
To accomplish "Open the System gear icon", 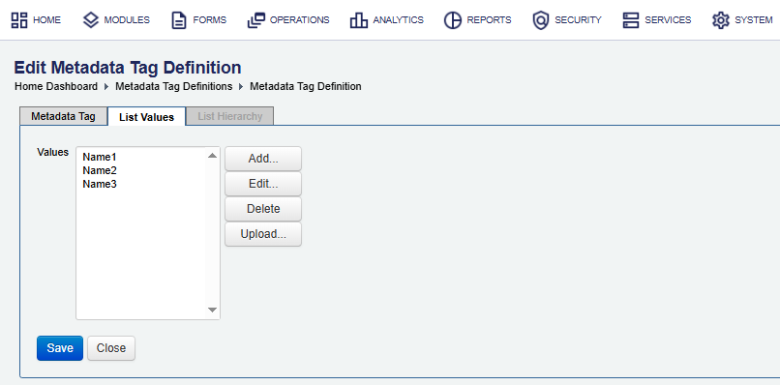I will 720,20.
